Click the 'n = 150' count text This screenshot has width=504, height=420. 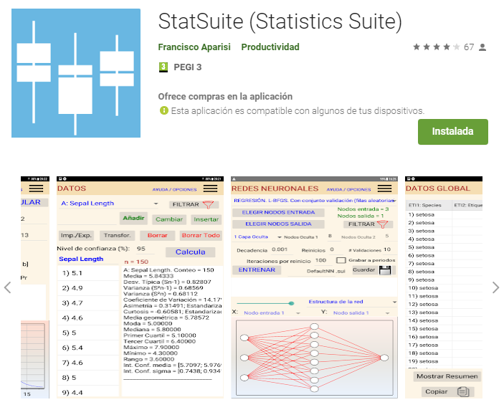(136, 262)
